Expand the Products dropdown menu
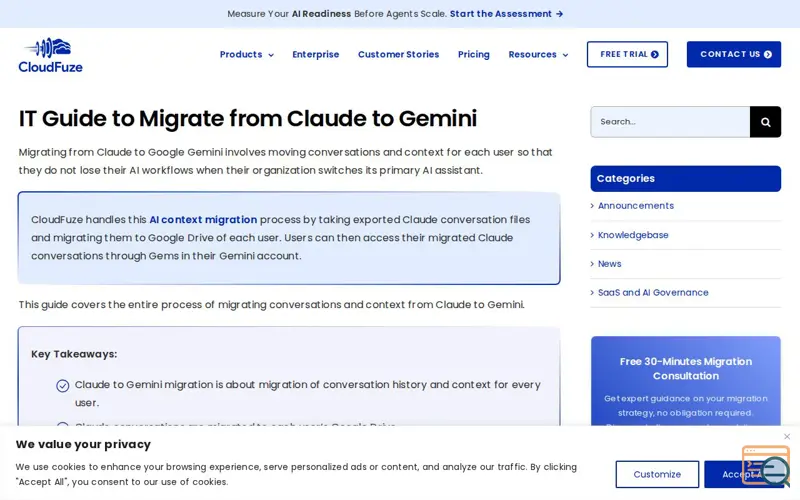 pos(247,55)
